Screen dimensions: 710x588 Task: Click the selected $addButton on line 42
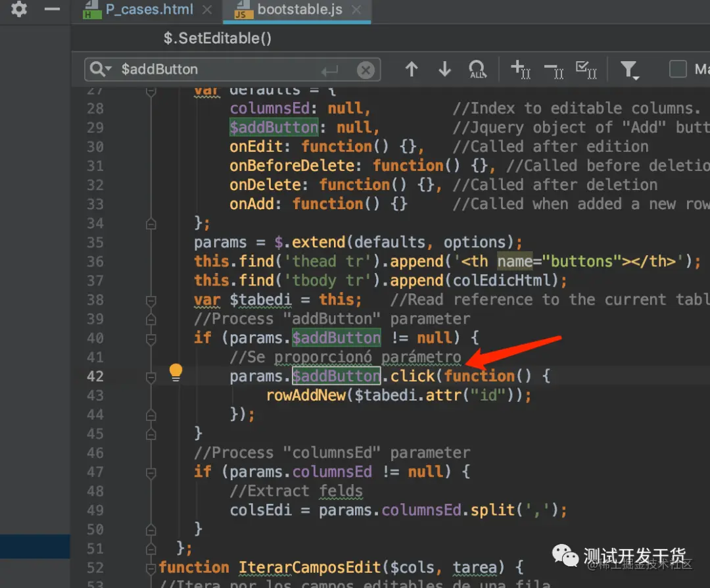coord(337,376)
